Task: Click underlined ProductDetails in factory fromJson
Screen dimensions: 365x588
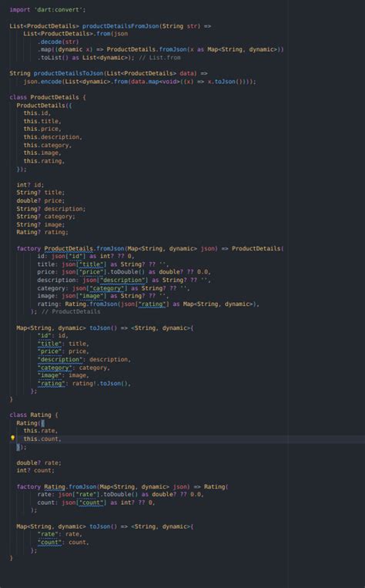Action: [x=69, y=249]
